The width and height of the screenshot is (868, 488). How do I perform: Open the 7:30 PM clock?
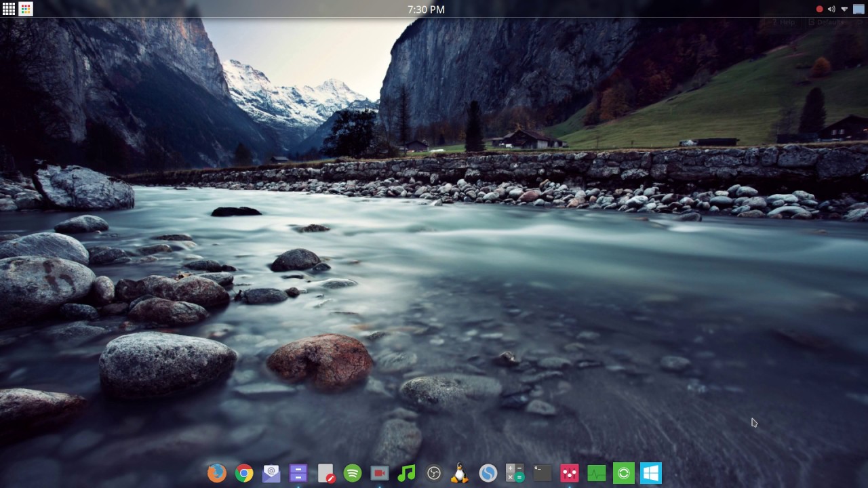coord(426,9)
